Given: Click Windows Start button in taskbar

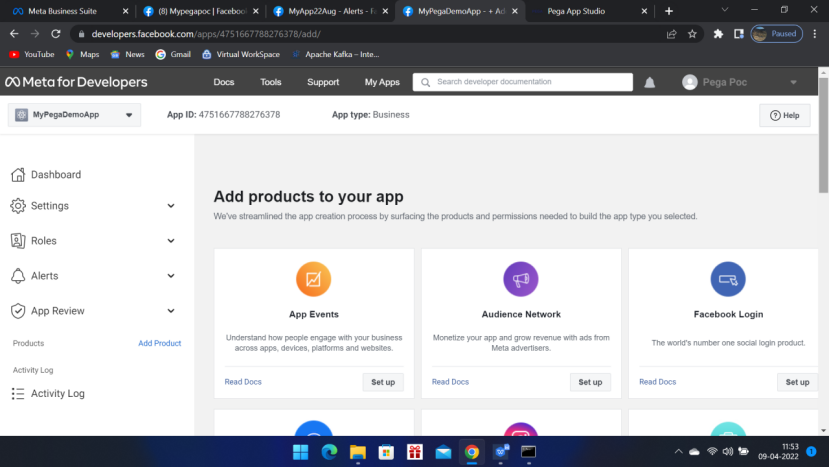Looking at the screenshot, I should pos(301,452).
